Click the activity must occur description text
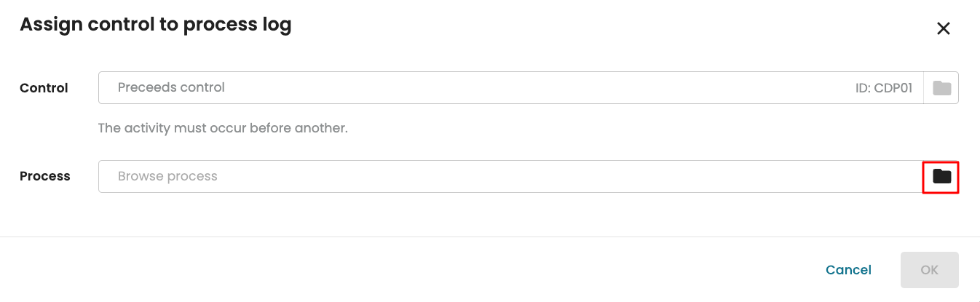Image resolution: width=980 pixels, height=302 pixels. point(223,128)
